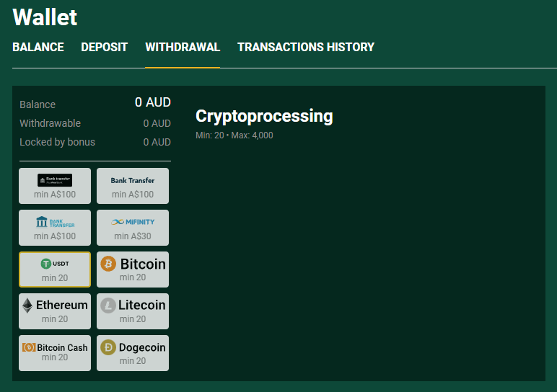Pick Litecoin for withdrawal
Viewport: 557px width, 392px height.
[133, 311]
